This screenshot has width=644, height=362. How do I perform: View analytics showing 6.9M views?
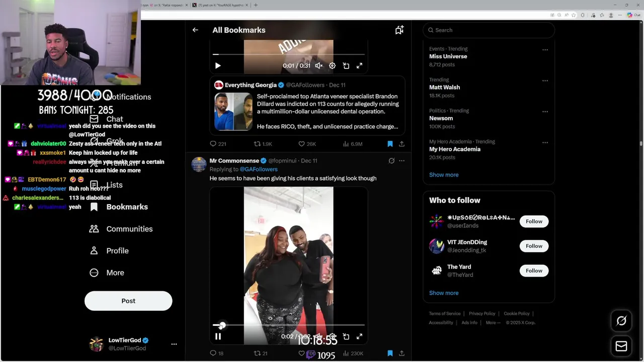point(352,144)
